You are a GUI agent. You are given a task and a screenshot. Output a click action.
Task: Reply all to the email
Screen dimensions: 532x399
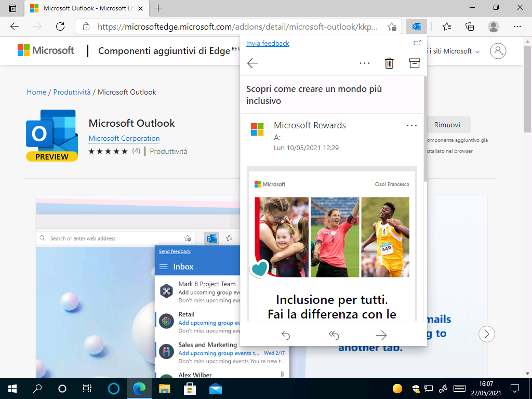coord(334,335)
